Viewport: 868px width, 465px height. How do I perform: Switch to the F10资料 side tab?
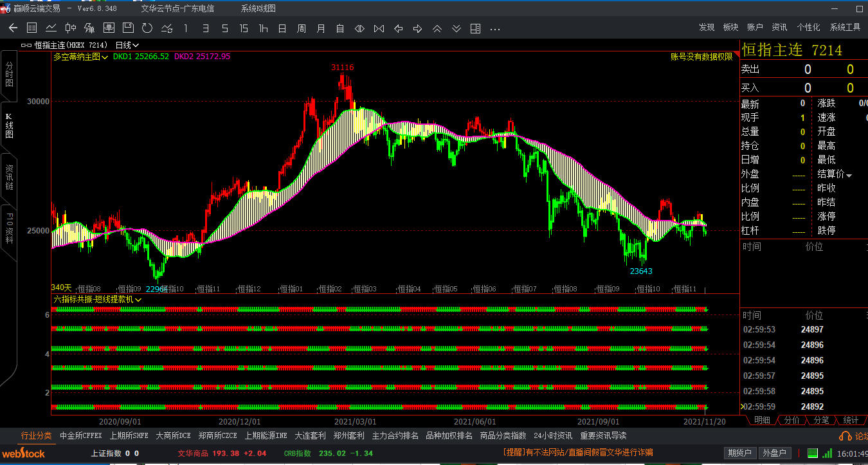[x=9, y=229]
